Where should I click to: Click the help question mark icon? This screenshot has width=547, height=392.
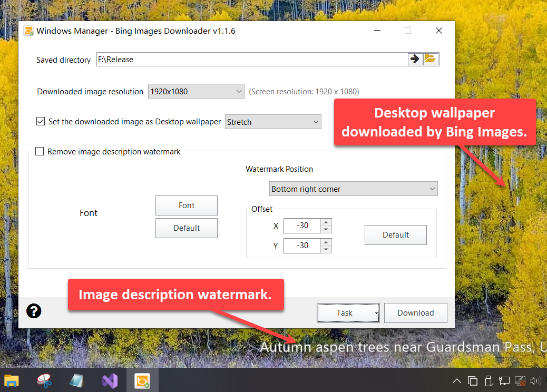pyautogui.click(x=34, y=311)
